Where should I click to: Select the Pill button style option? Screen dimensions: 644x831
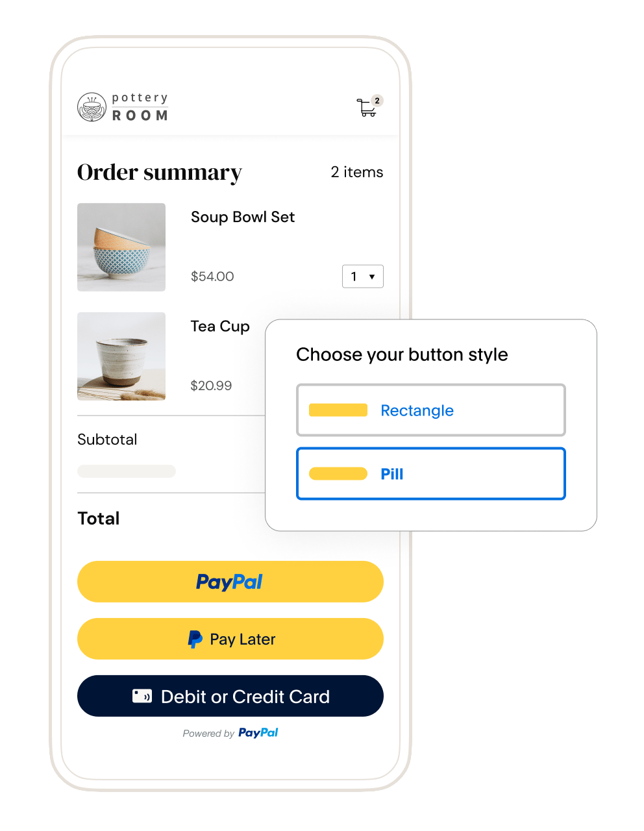point(431,474)
